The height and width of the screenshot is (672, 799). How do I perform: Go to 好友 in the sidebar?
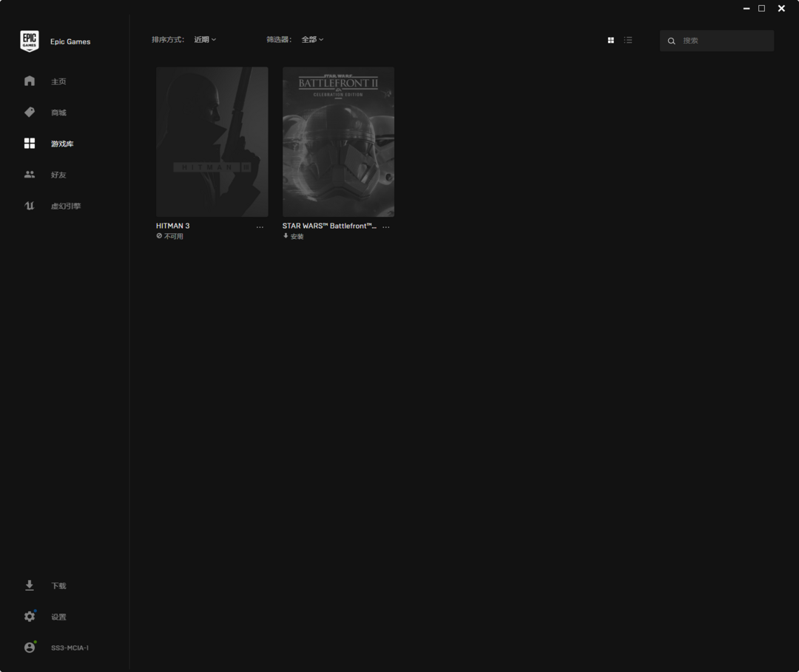[x=58, y=175]
